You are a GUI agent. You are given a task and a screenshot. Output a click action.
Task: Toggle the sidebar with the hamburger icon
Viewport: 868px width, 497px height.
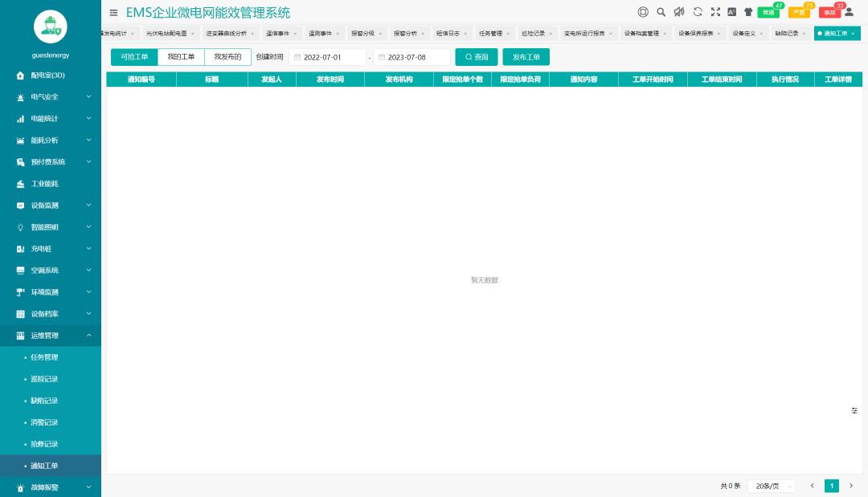point(112,12)
